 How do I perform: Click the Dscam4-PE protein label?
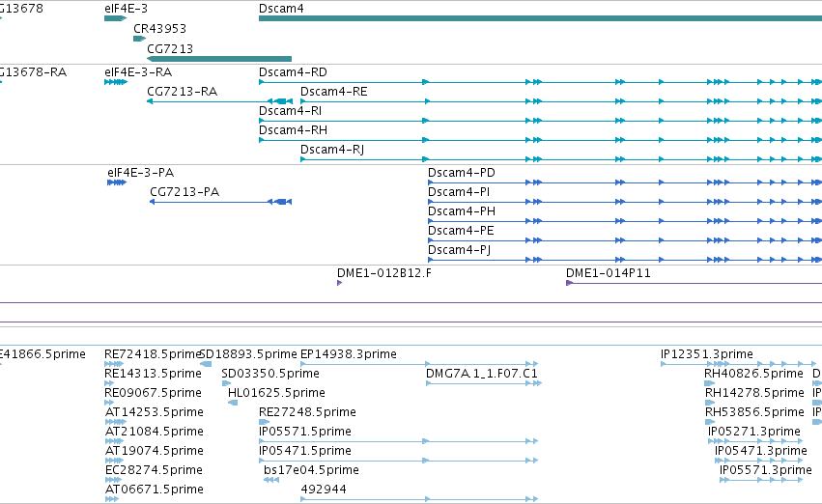tap(461, 231)
